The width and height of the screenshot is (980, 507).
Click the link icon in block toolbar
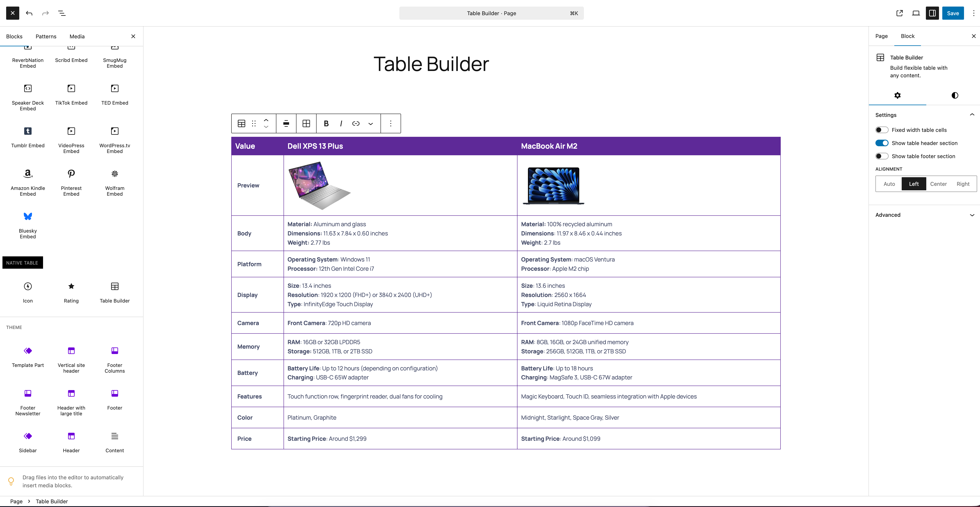[356, 123]
